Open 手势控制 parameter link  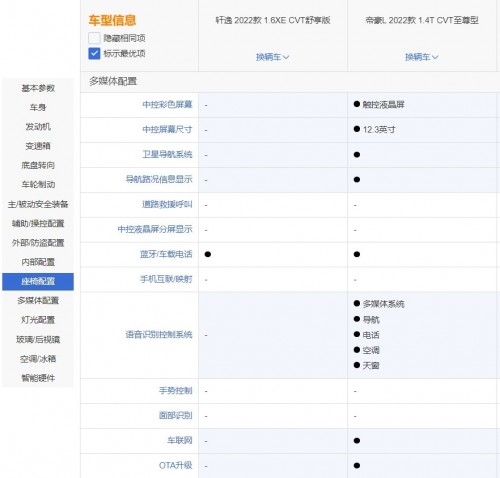(x=176, y=391)
